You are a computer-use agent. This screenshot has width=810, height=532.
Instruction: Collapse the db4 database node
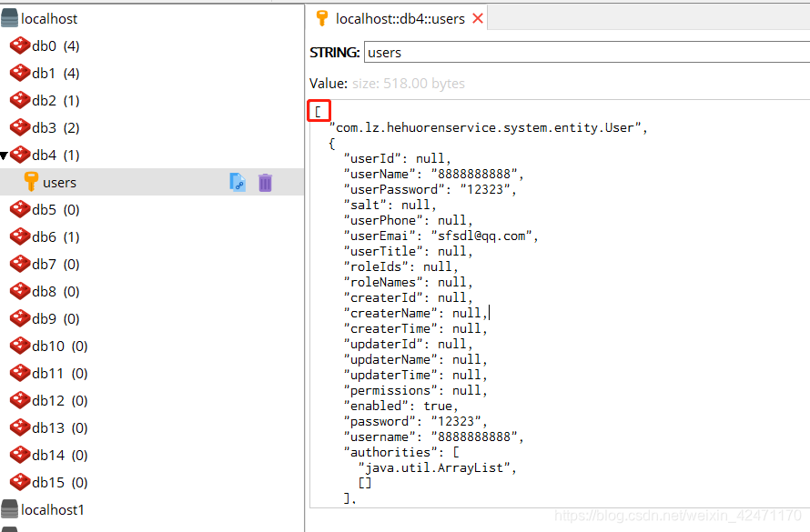[5, 156]
